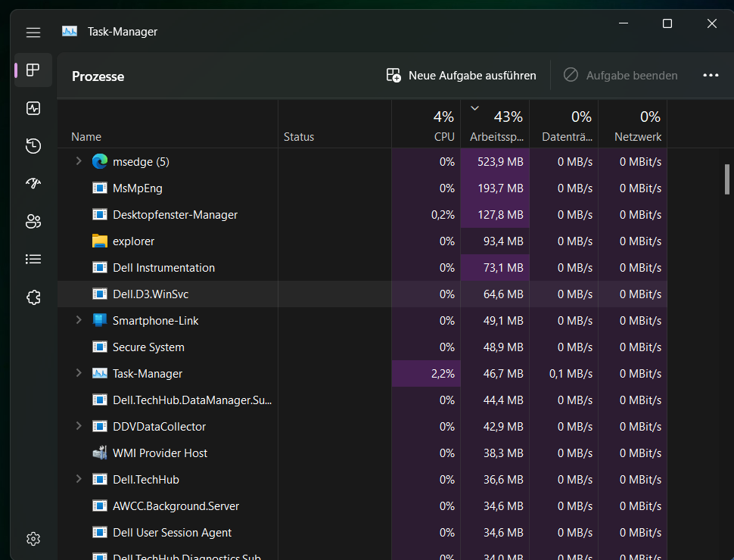Switch to the Performance page icon
This screenshot has width=734, height=560.
(x=33, y=108)
